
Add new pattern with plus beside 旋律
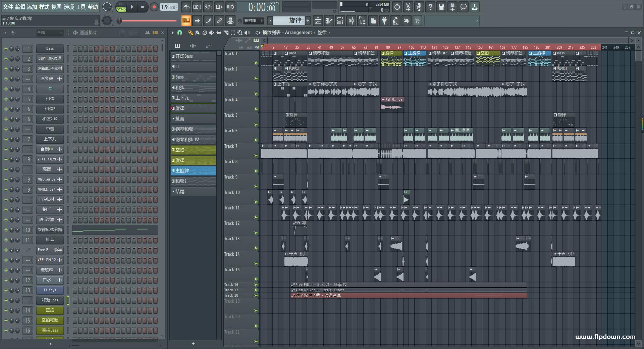tap(308, 21)
